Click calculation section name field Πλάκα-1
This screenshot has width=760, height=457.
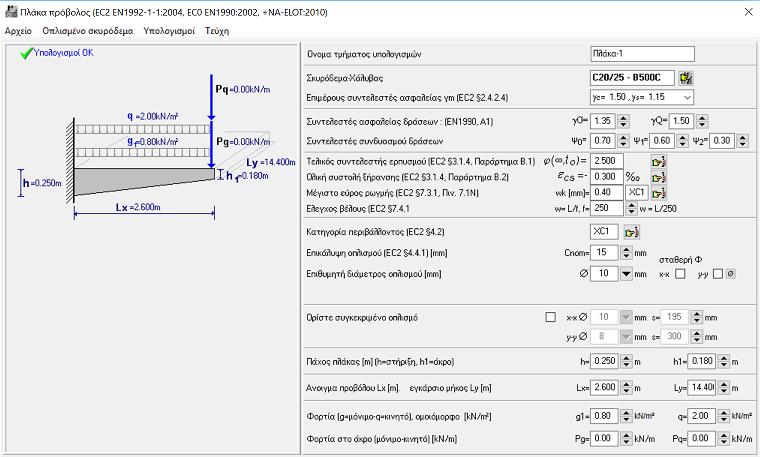642,54
